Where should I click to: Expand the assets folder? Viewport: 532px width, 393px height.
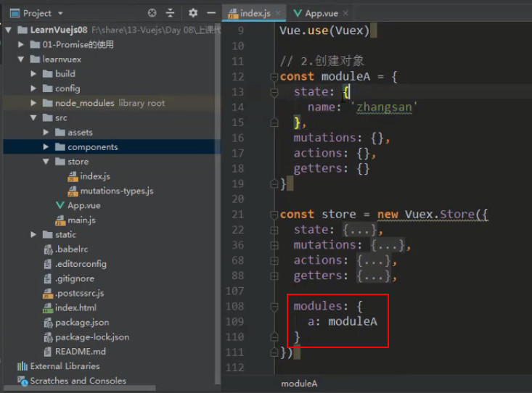tap(46, 132)
